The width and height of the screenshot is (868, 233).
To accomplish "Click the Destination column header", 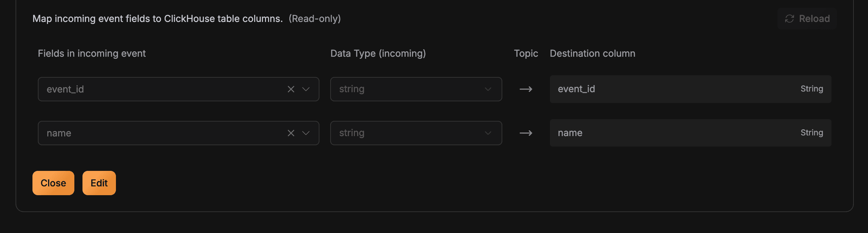I will point(593,53).
